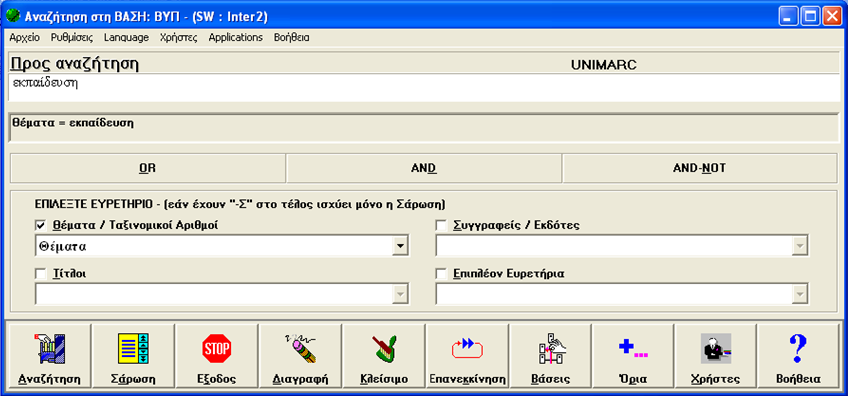
Task: Enable the Συγγραφείς / Εκδότες checkbox
Action: coord(441,226)
